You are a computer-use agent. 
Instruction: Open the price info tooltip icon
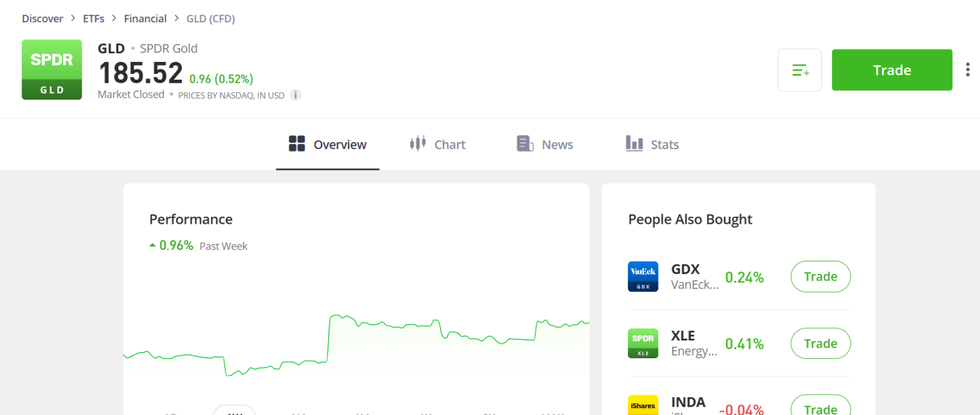point(295,94)
